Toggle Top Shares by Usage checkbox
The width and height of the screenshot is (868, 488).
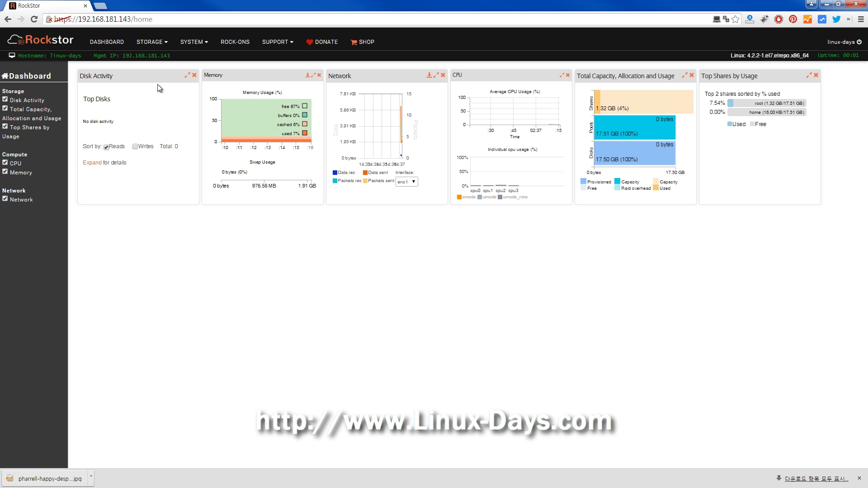[5, 127]
